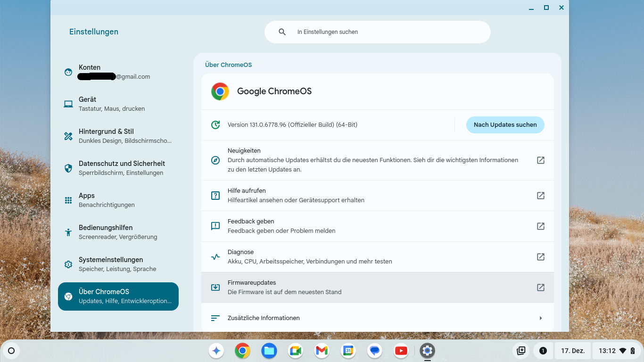This screenshot has height=362, width=644.
Task: Close the Einstellungen window
Action: [561, 8]
